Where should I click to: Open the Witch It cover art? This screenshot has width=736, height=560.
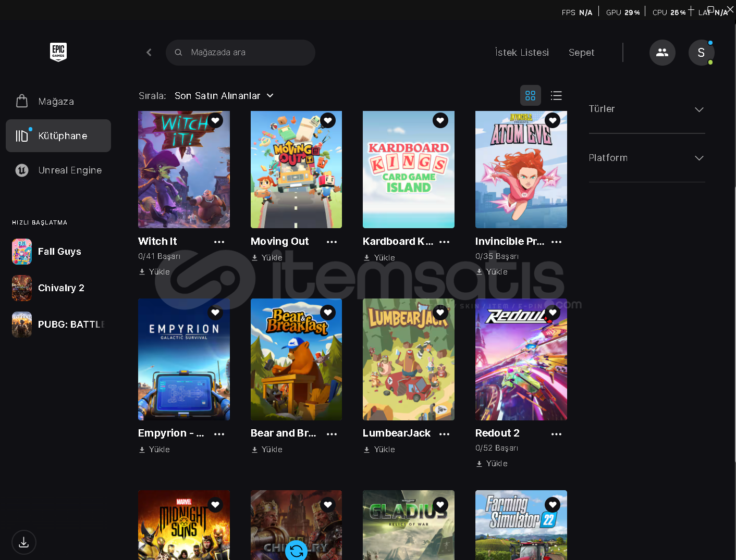tap(184, 169)
